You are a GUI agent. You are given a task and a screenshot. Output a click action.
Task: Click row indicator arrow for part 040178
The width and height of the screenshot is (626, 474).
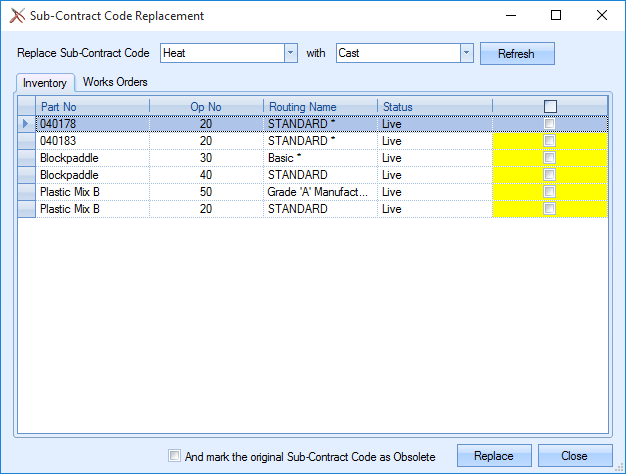pos(26,124)
